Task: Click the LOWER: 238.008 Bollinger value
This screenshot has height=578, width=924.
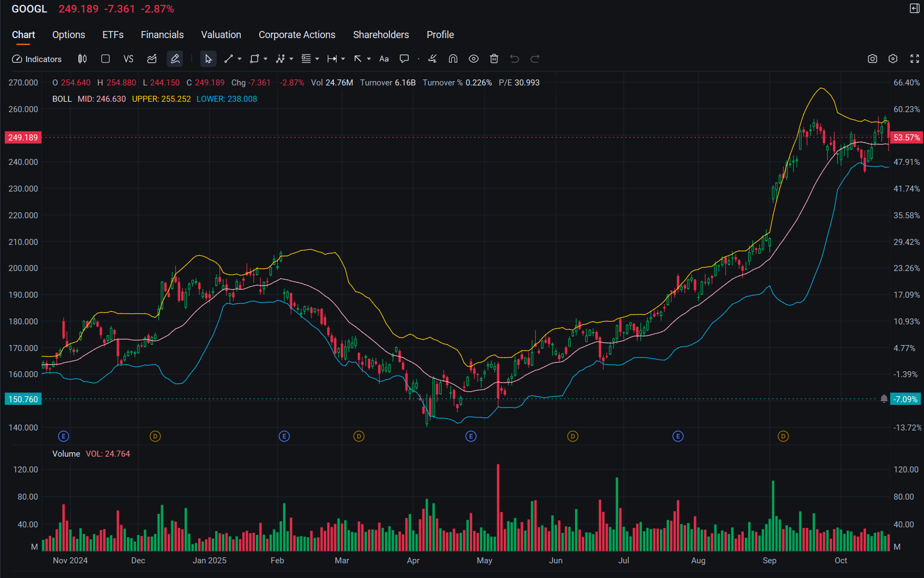Action: tap(227, 99)
